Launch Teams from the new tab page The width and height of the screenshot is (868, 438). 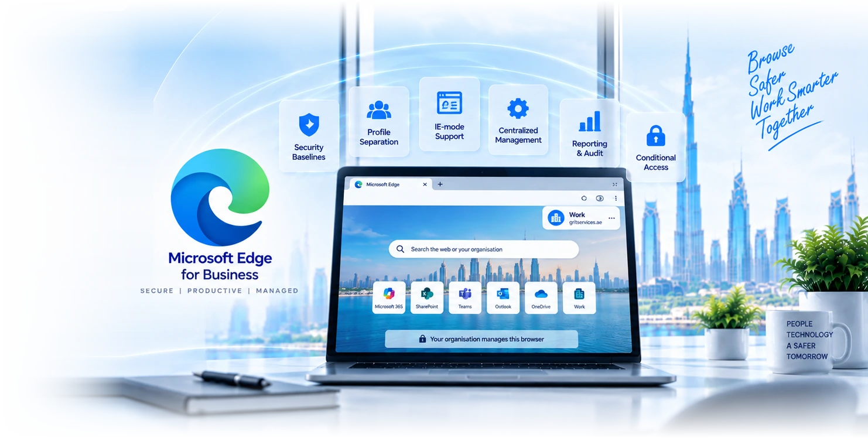pos(465,297)
